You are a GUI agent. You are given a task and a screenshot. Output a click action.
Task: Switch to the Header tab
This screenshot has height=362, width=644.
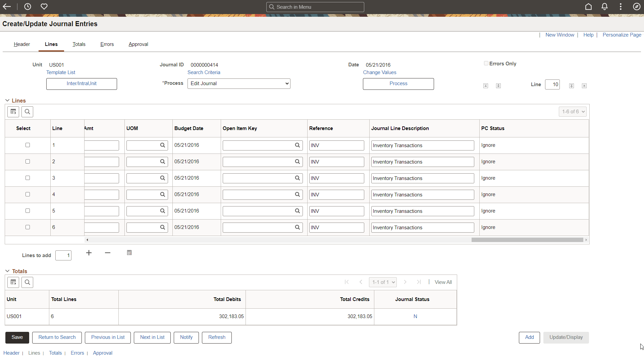pos(22,44)
